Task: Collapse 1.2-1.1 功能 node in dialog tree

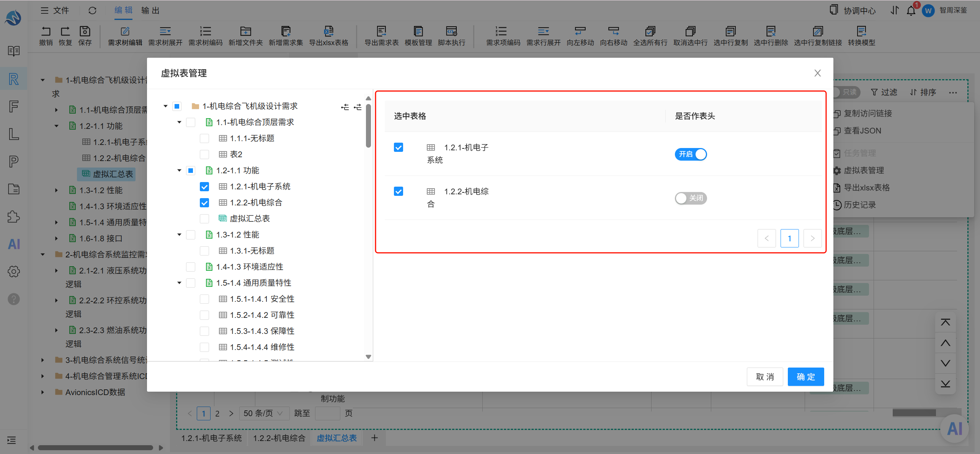Action: (x=179, y=171)
